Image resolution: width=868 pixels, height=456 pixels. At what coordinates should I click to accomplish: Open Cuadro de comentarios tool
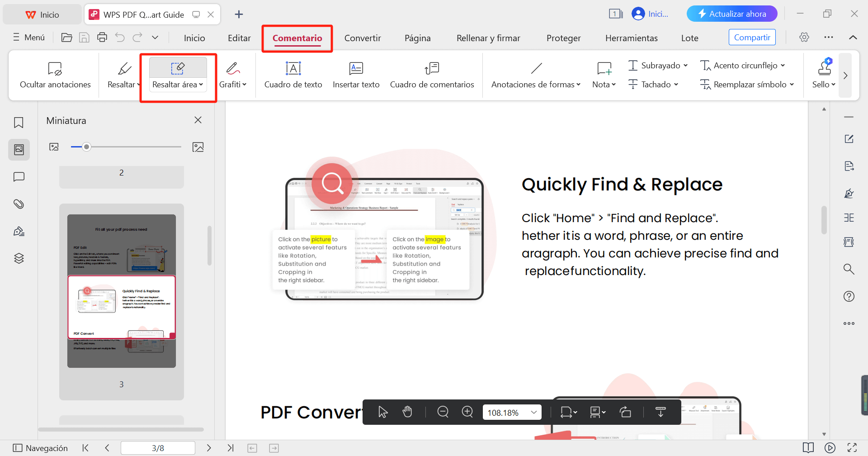tap(432, 75)
